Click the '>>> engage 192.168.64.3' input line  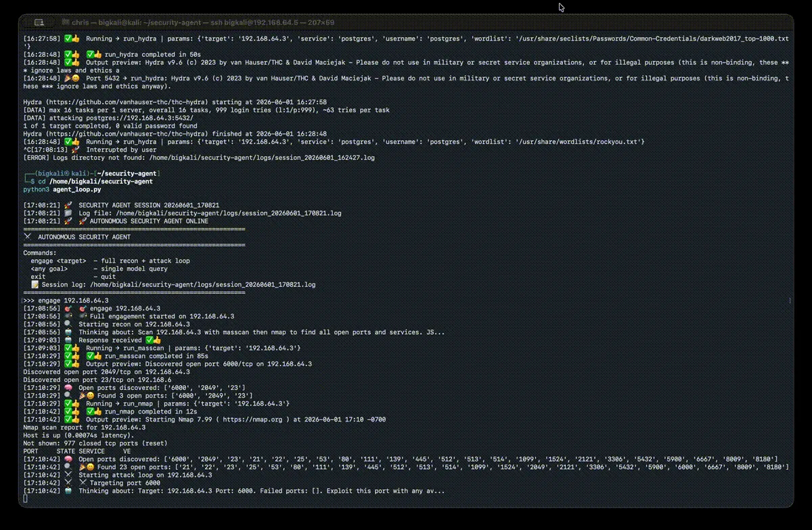click(x=66, y=300)
